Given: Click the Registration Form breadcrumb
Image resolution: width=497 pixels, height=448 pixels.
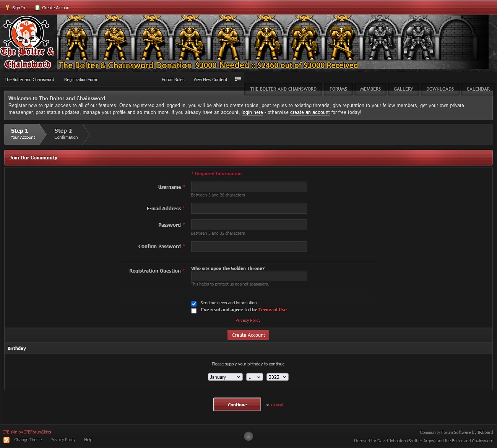Looking at the screenshot, I should pos(81,80).
